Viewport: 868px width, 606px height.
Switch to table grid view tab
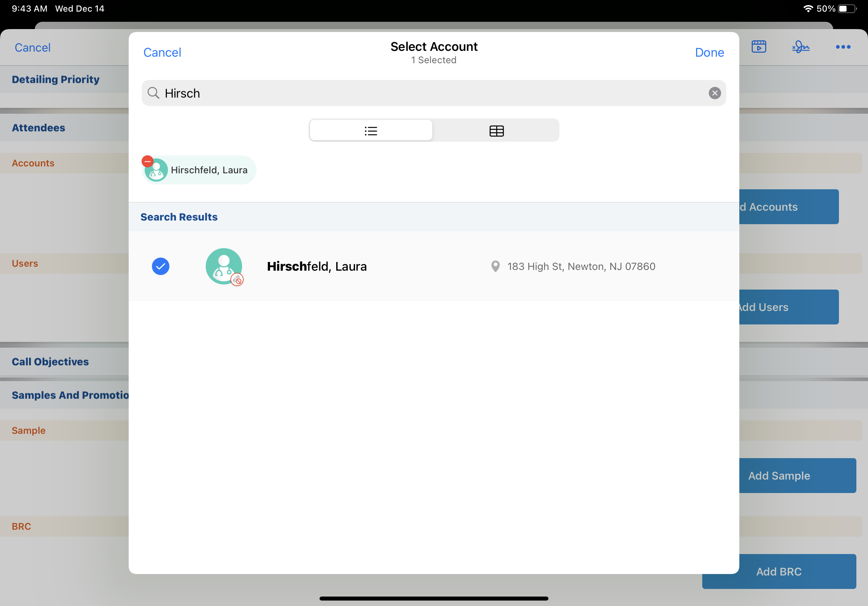point(496,131)
